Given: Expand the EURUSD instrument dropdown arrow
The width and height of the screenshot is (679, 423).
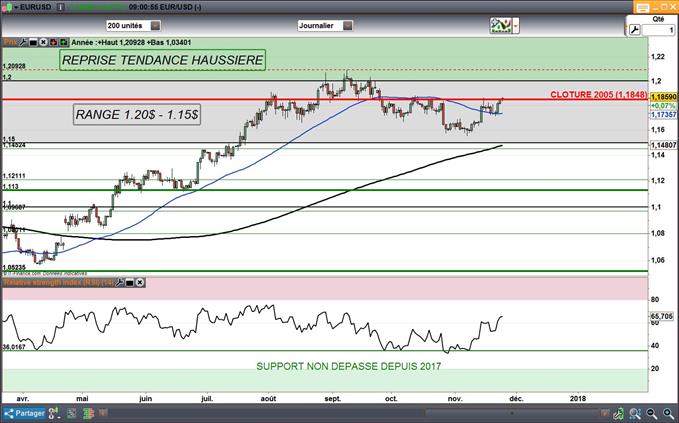Looking at the screenshot, I should click(x=16, y=7).
